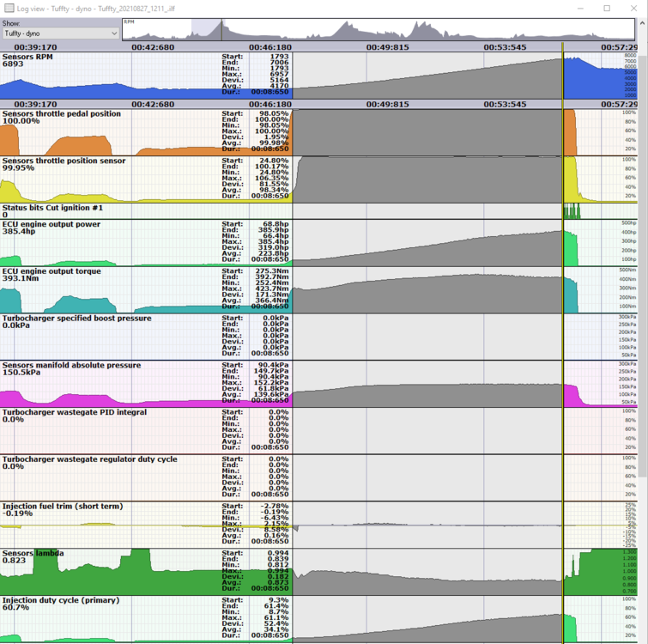Select the Turbocharger wastegate regulator duty cycle label

89,459
